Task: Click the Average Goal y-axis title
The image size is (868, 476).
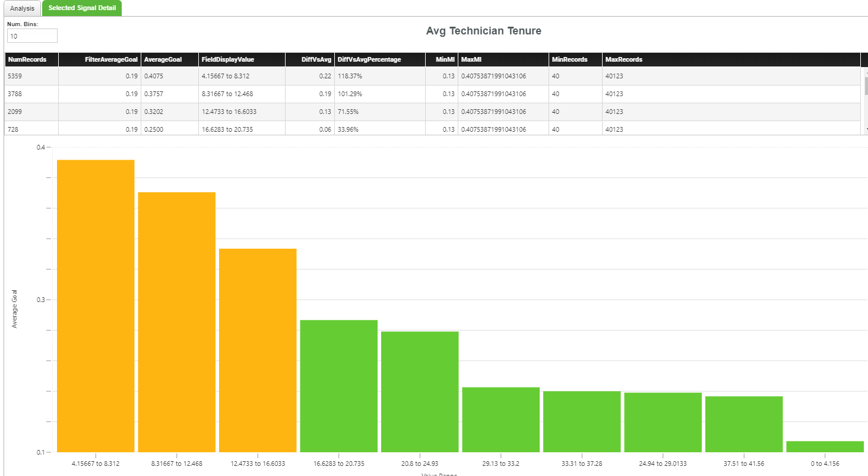Action: point(15,308)
